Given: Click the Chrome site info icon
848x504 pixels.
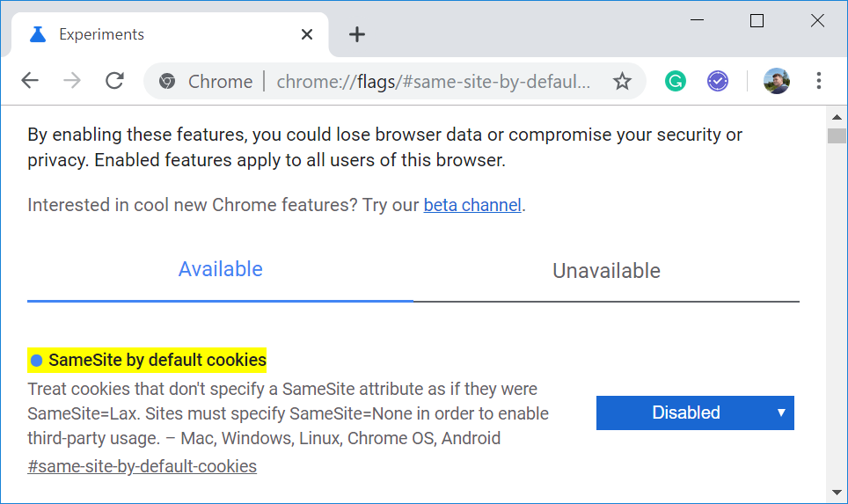Looking at the screenshot, I should click(x=167, y=82).
